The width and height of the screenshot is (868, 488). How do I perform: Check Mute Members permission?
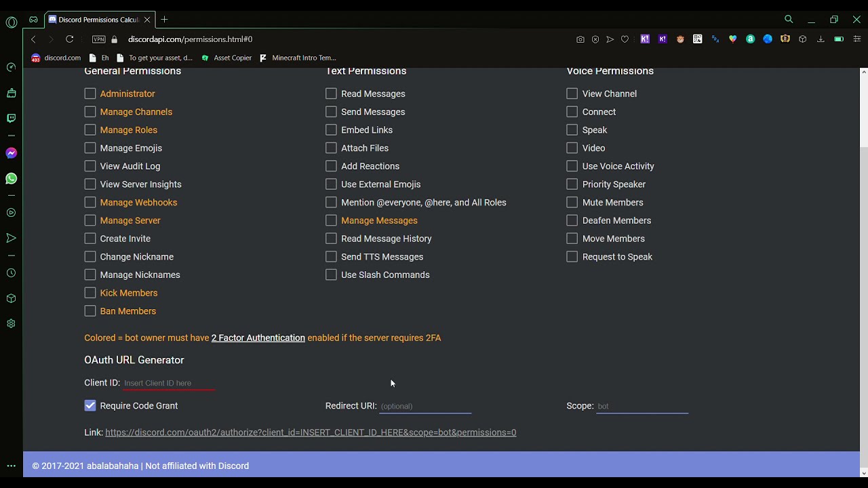[572, 202]
